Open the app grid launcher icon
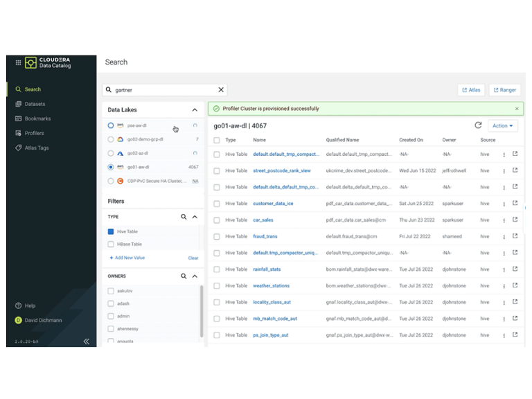 pyautogui.click(x=18, y=62)
